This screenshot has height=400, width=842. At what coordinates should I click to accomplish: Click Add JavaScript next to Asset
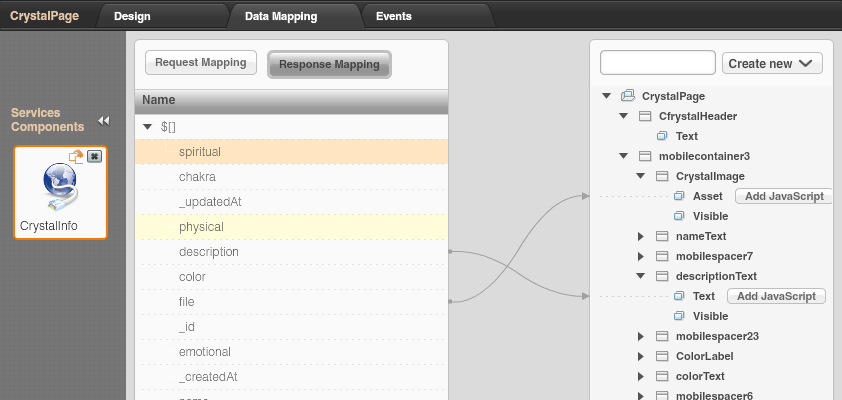tap(783, 196)
